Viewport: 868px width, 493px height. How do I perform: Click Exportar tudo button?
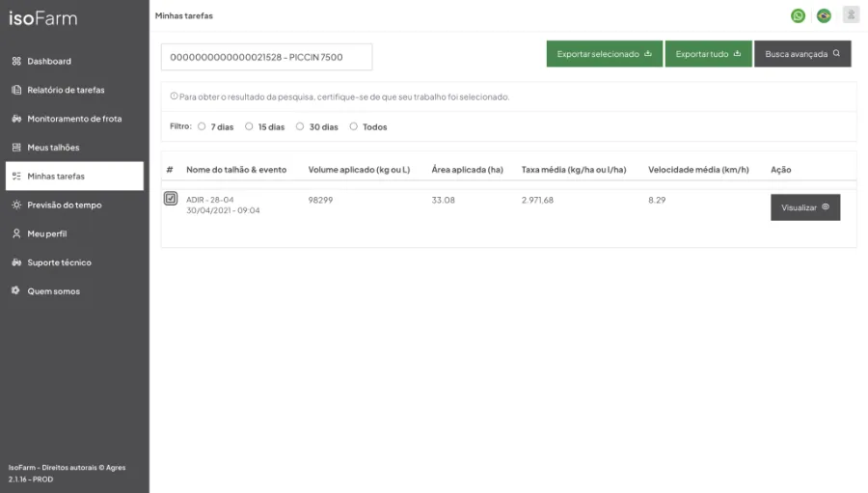coord(708,54)
